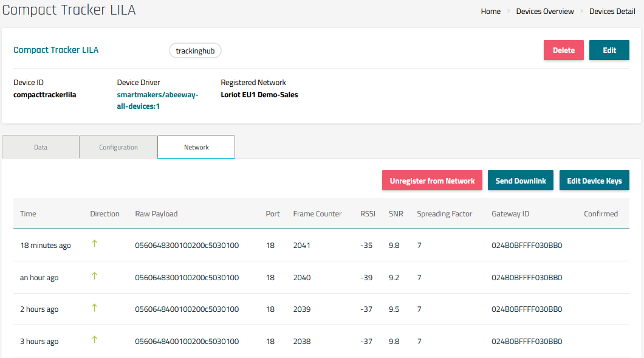Open the Configuration tab
This screenshot has height=358, width=644.
pyautogui.click(x=118, y=147)
